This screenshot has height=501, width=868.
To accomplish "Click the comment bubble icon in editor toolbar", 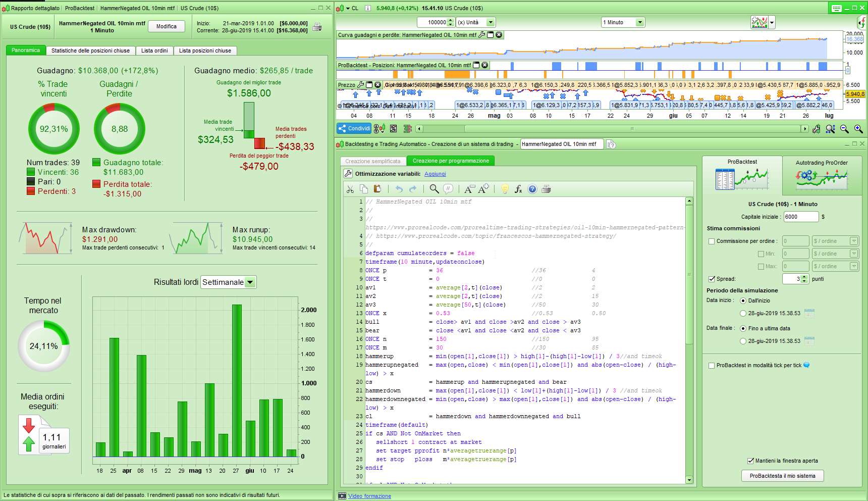I will (448, 189).
